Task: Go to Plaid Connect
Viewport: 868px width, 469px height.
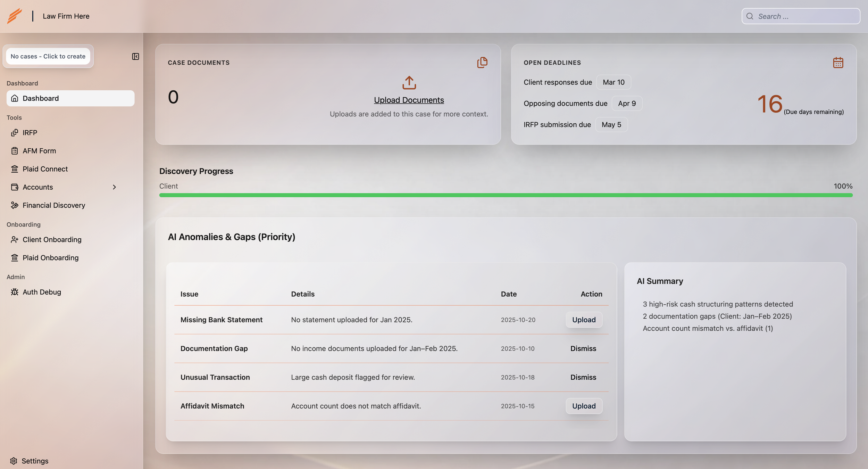Action: [45, 169]
